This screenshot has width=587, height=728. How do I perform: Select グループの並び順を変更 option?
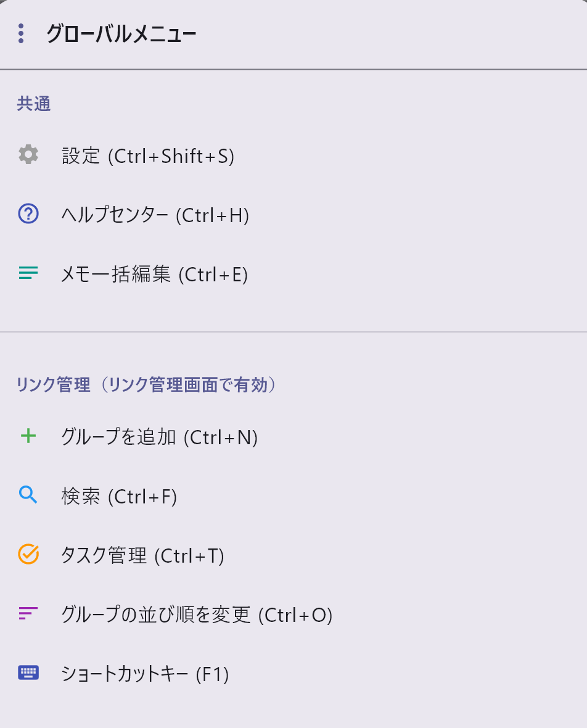[197, 614]
